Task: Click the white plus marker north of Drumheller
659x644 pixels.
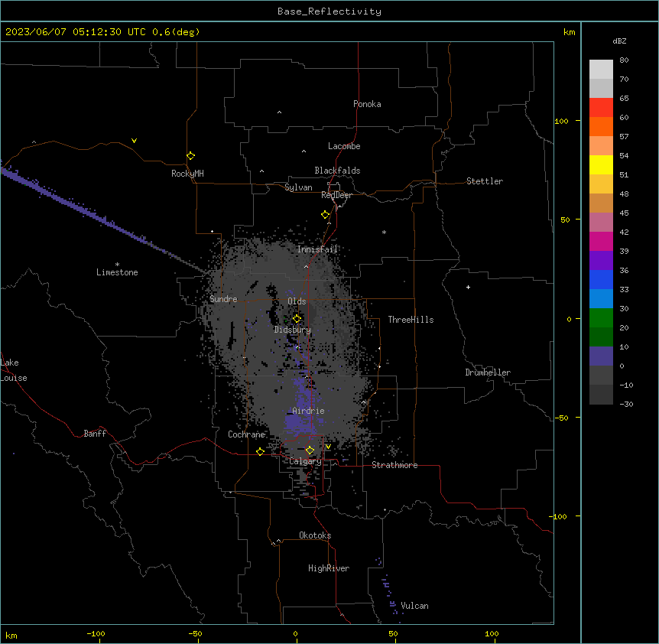Action: click(x=468, y=287)
